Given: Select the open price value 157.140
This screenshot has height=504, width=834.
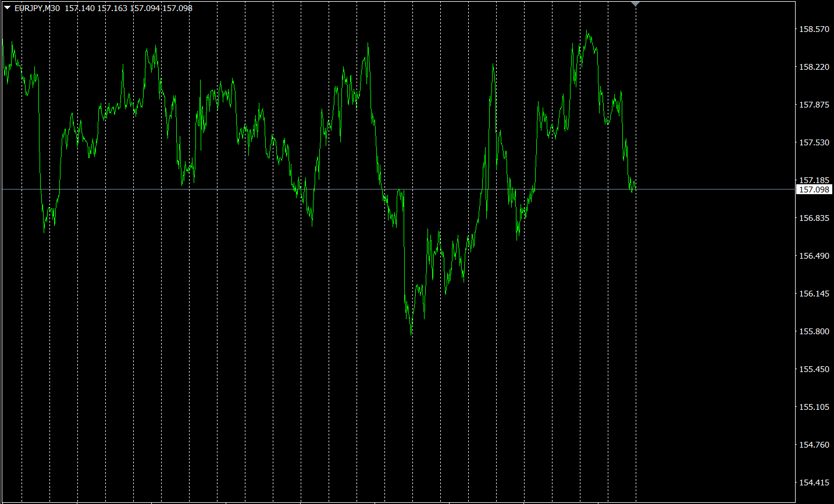Looking at the screenshot, I should (80, 8).
